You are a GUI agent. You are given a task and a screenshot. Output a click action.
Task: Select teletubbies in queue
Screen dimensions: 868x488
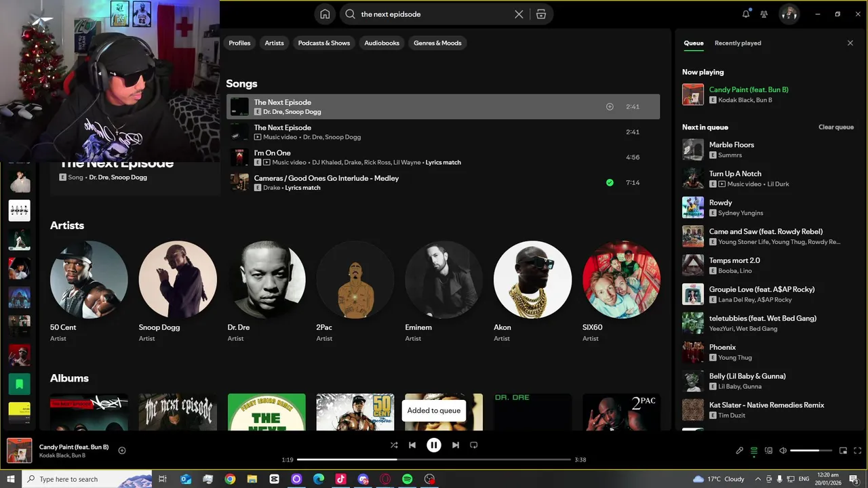[x=768, y=323]
